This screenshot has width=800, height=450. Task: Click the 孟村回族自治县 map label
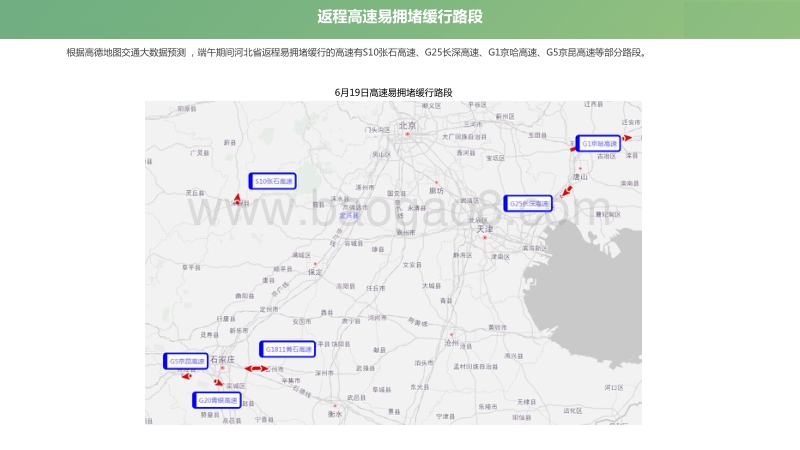tap(476, 367)
